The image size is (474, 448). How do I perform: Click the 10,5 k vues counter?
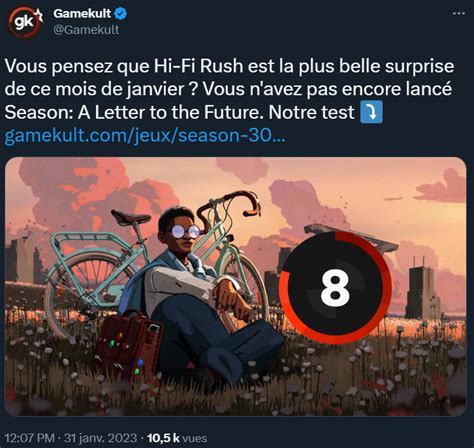pyautogui.click(x=177, y=438)
